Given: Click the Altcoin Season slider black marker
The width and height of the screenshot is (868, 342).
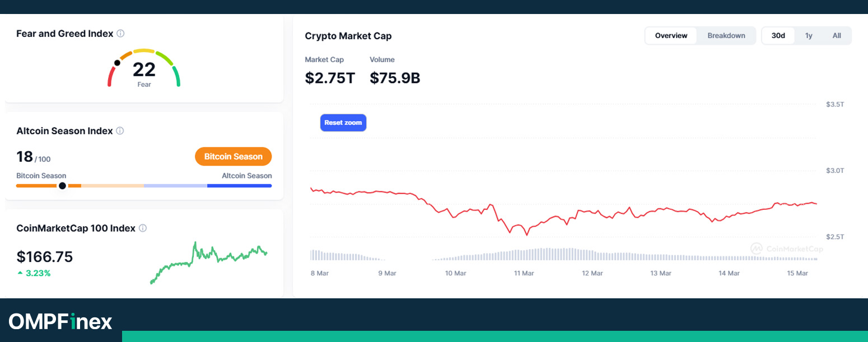Looking at the screenshot, I should click(62, 186).
